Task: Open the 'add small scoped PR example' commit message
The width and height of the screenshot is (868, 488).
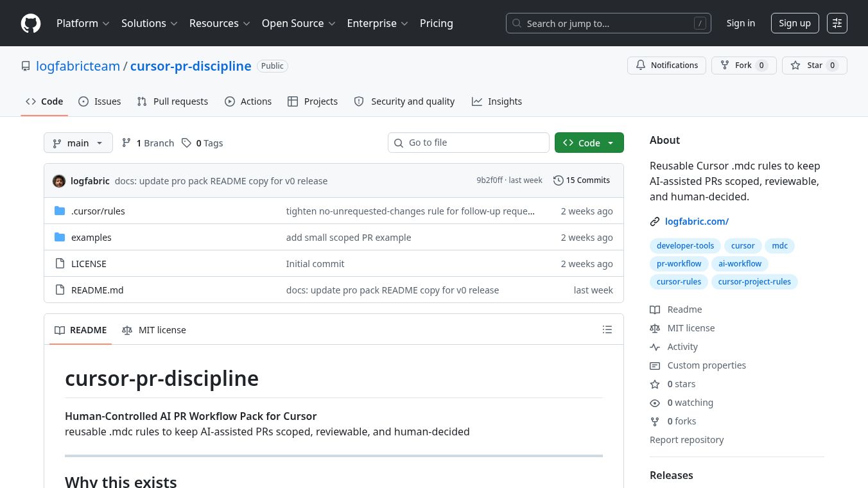Action: click(x=349, y=237)
